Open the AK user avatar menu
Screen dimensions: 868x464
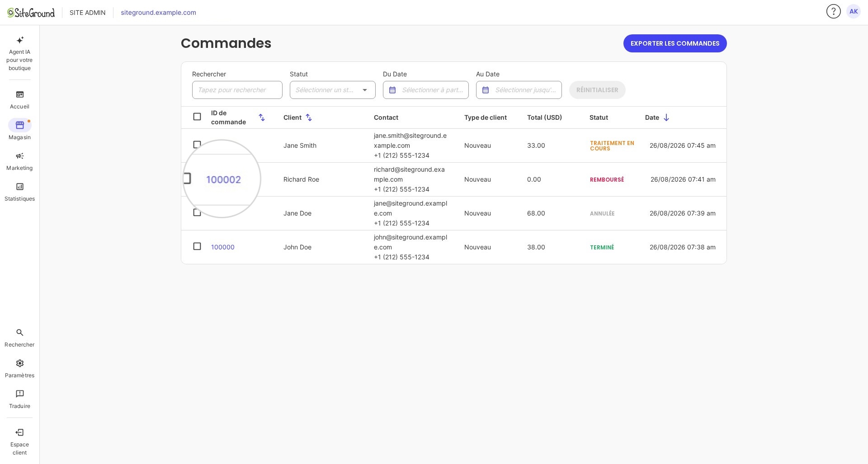tap(853, 11)
